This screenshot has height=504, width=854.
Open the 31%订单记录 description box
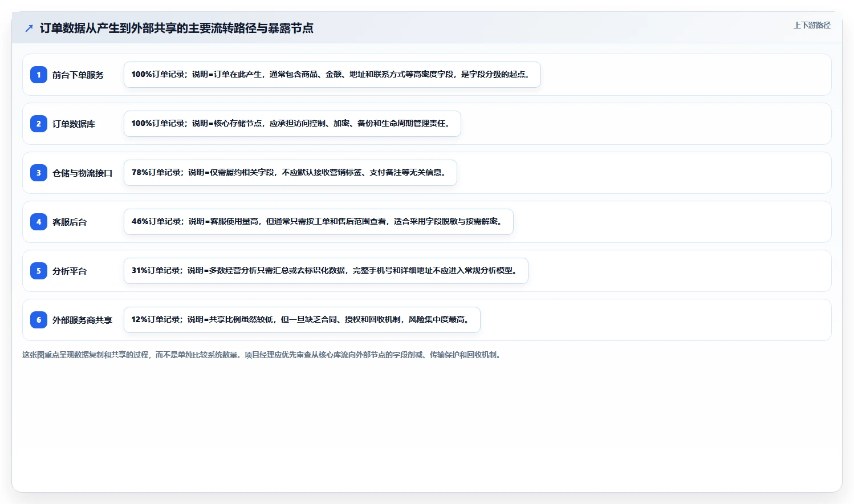[x=326, y=271]
